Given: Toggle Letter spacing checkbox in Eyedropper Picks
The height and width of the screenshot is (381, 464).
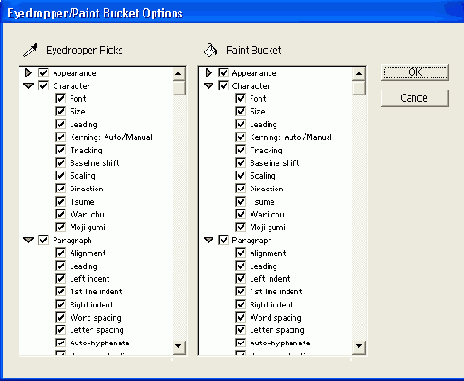Looking at the screenshot, I should coord(60,330).
